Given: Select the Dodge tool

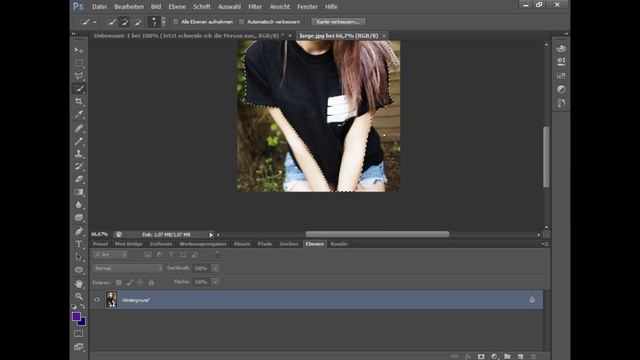Looking at the screenshot, I should pos(79,218).
